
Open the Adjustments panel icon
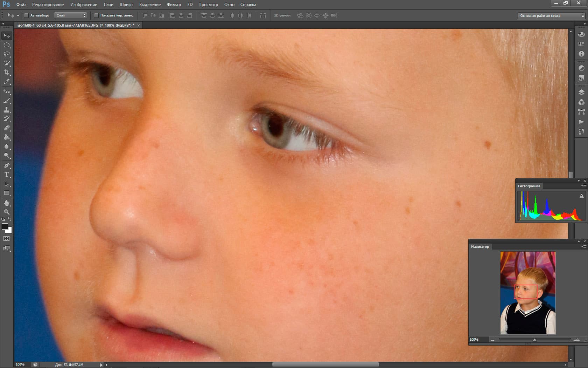tap(581, 68)
